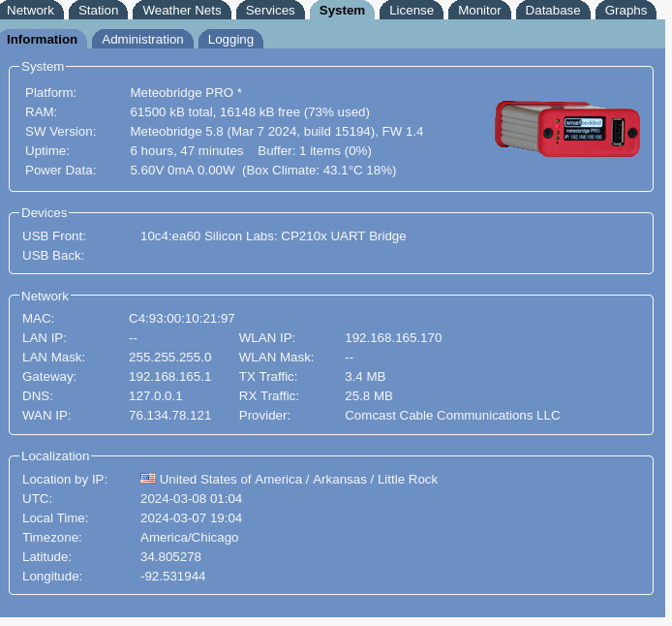Open the Graphs tab

626,10
